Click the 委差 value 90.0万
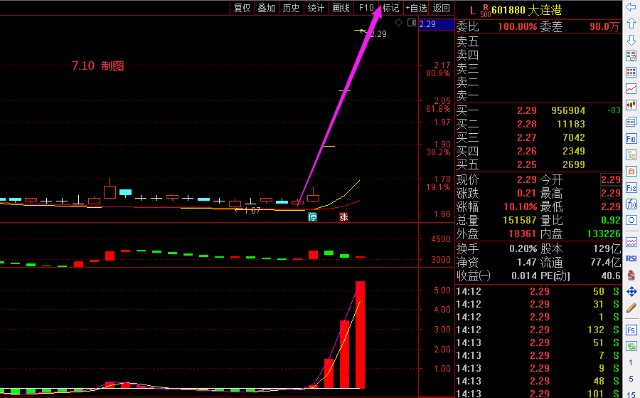640x398 pixels. click(604, 27)
